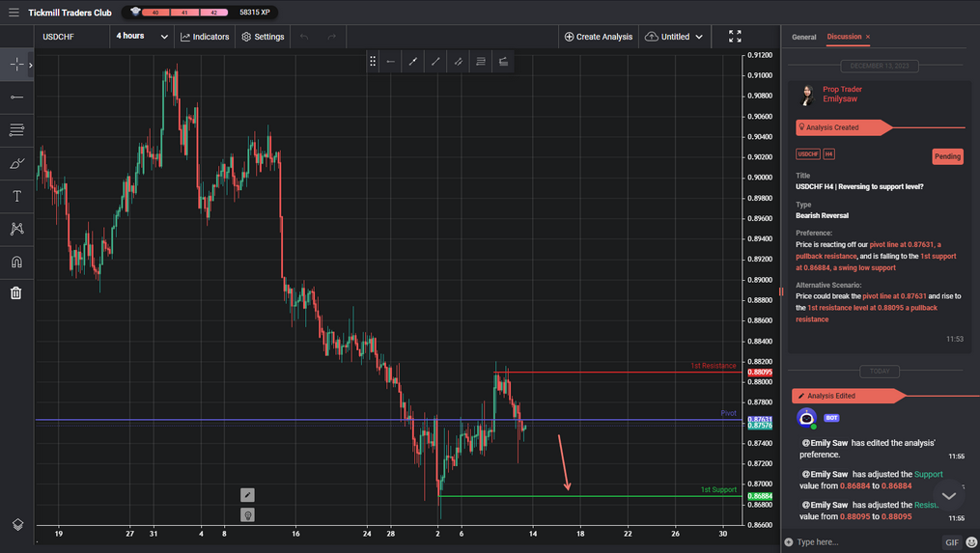This screenshot has width=980, height=553.
Task: Grab the floating toolbar drag handle
Action: (373, 61)
